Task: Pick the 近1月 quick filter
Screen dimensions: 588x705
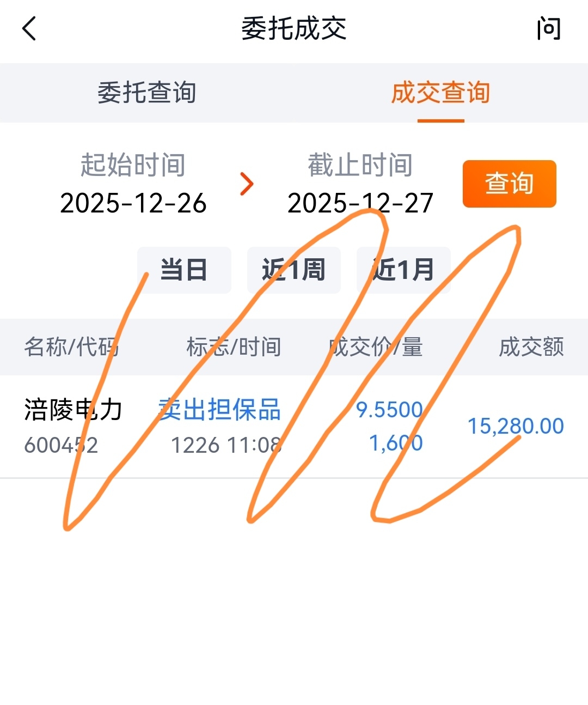Action: pyautogui.click(x=403, y=270)
